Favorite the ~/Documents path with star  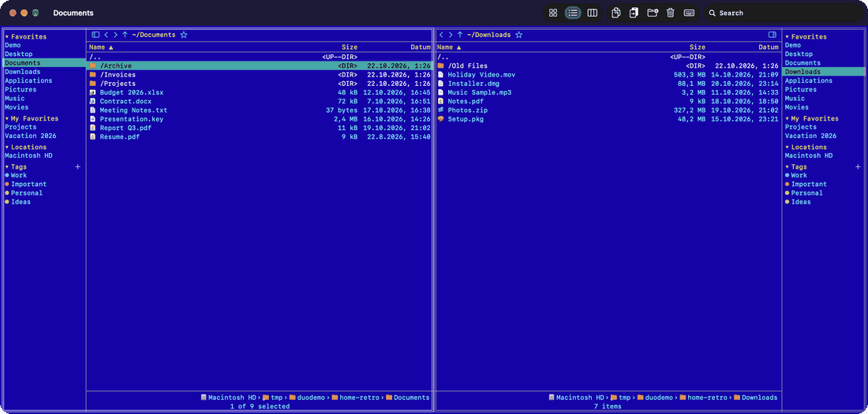(x=184, y=35)
